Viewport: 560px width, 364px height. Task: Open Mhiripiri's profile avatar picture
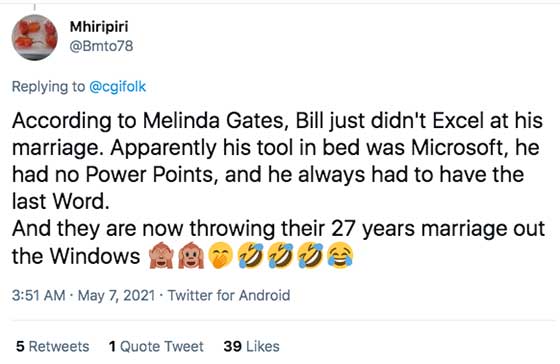coord(34,37)
